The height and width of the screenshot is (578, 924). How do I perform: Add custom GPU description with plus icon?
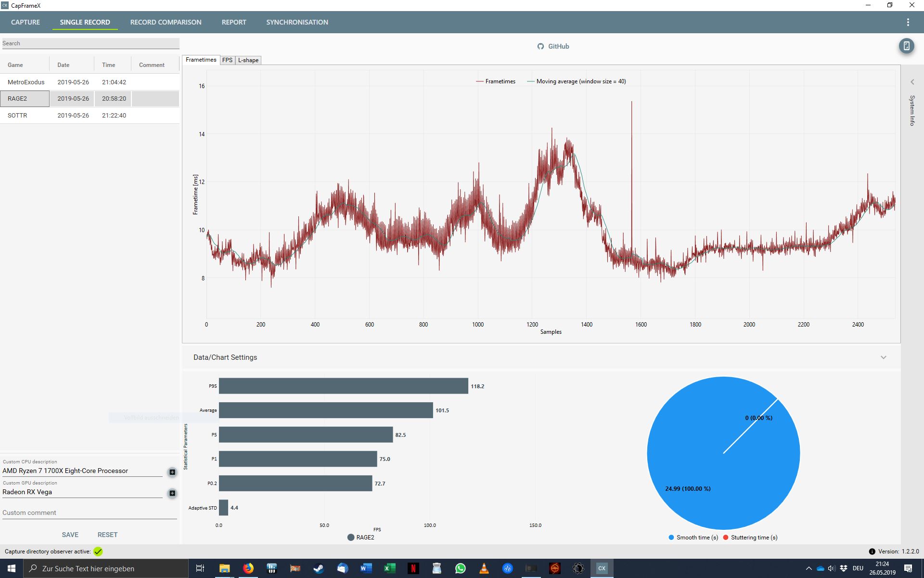(x=172, y=493)
